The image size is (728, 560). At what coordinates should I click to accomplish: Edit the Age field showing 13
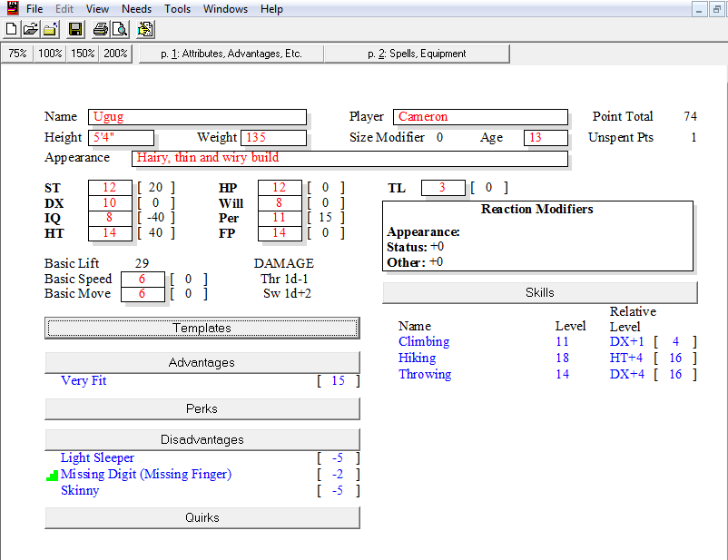[546, 137]
